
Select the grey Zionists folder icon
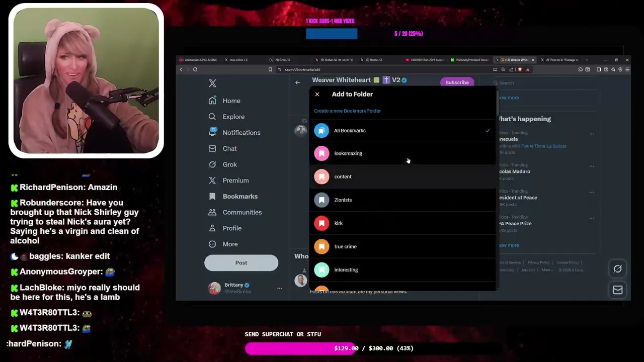[321, 200]
